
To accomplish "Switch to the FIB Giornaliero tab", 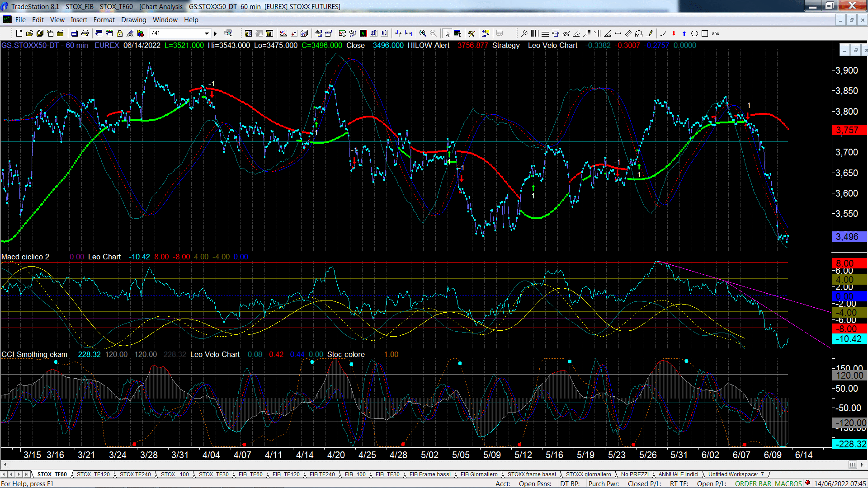I will (x=479, y=474).
